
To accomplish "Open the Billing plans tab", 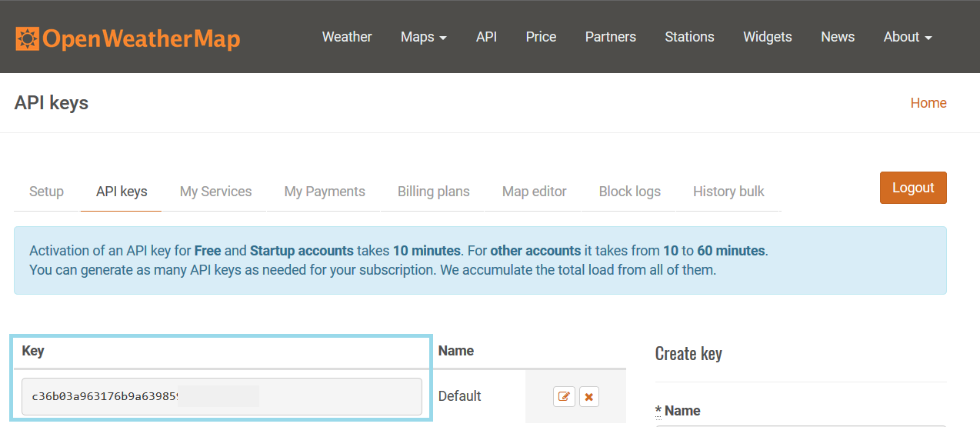I will (x=433, y=192).
